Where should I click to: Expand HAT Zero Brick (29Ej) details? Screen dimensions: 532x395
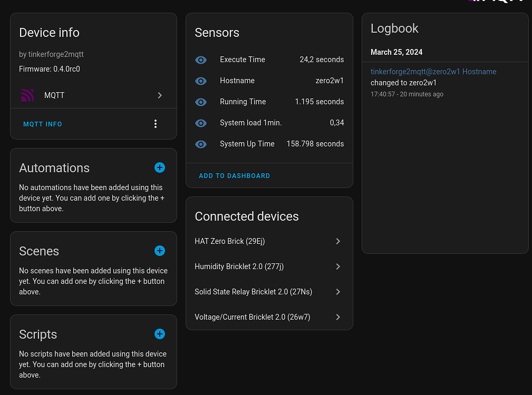(338, 241)
